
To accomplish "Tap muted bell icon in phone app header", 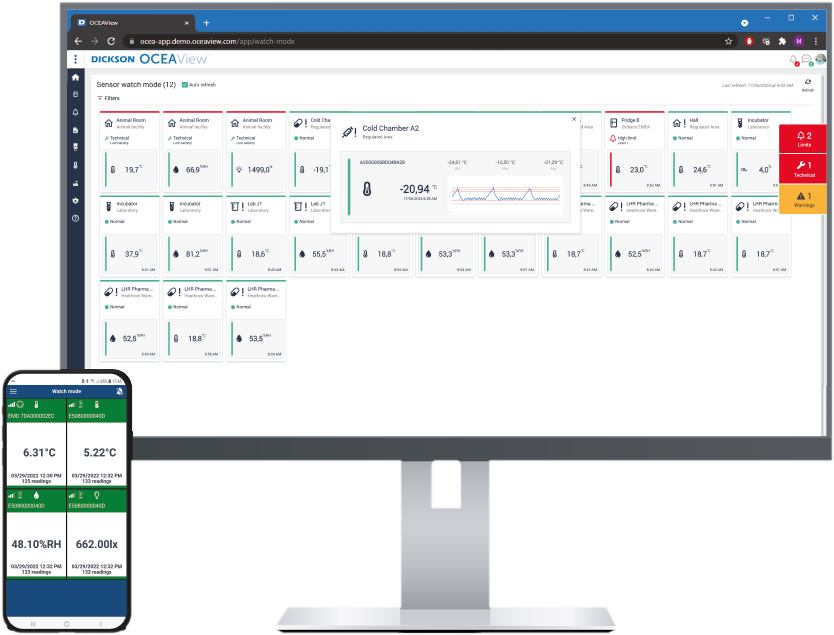I will (x=120, y=391).
